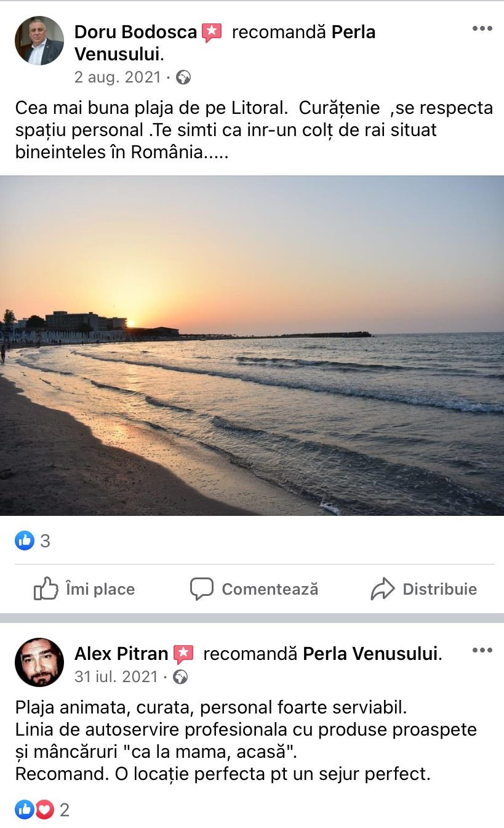Tap the public globe icon under Doru's post date
Viewport: 504px width, 828px height.
tap(183, 77)
